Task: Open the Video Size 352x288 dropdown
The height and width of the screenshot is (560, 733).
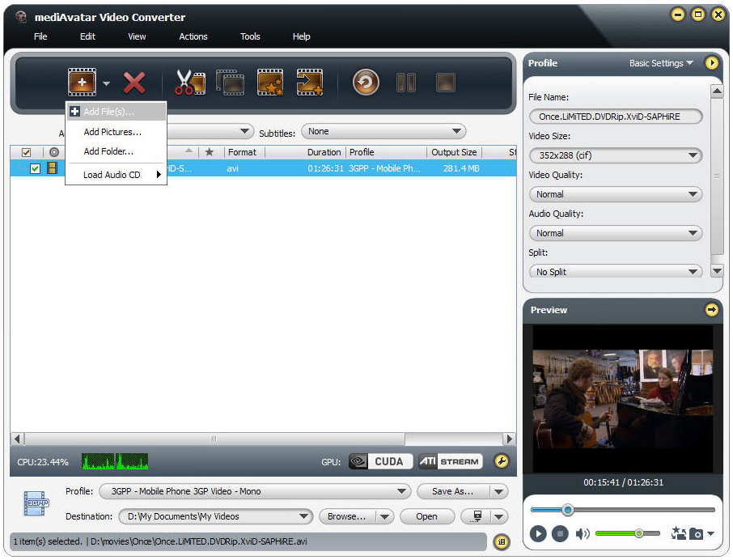Action: pyautogui.click(x=616, y=155)
